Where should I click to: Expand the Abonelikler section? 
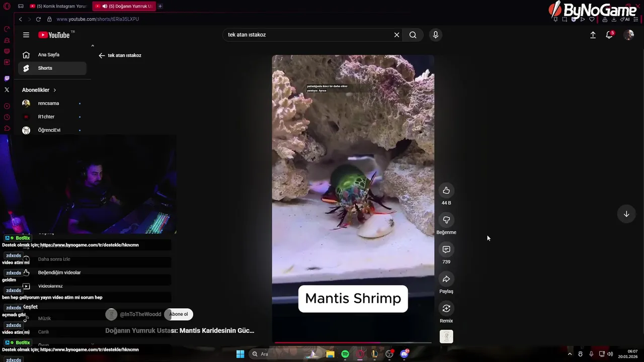pos(39,90)
